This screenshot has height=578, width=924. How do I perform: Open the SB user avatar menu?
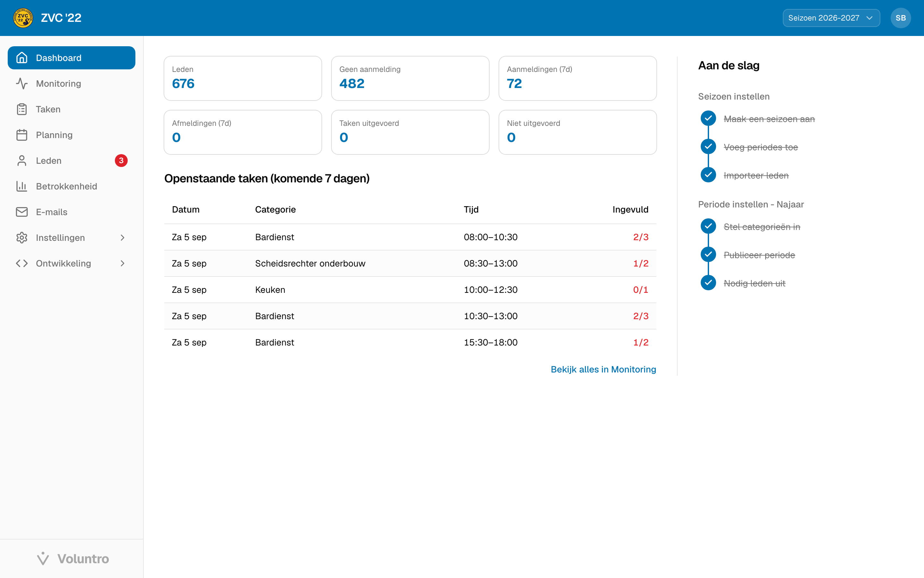pos(900,18)
